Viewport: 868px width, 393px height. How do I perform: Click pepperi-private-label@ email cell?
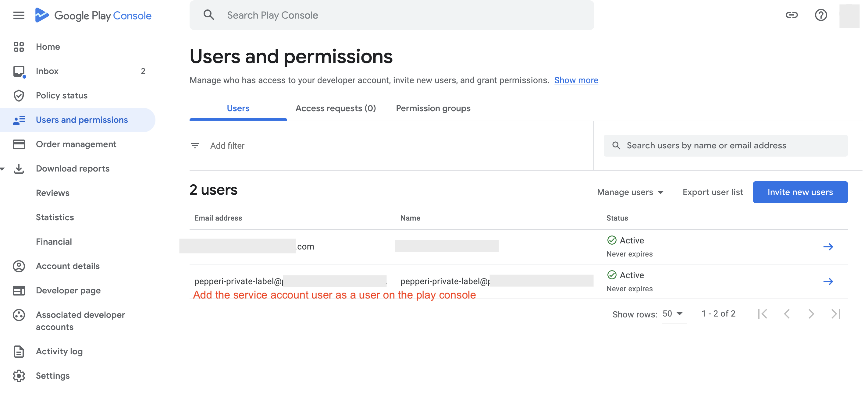pos(290,281)
